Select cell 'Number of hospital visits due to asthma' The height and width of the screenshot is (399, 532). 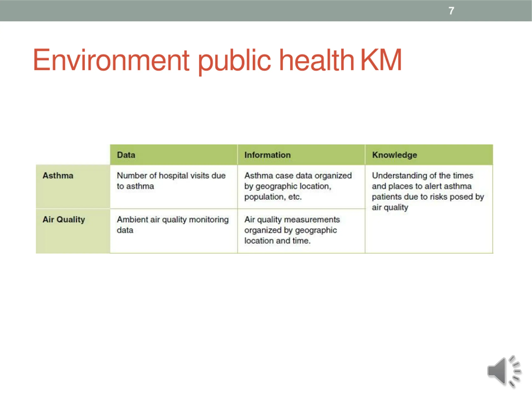pyautogui.click(x=174, y=187)
